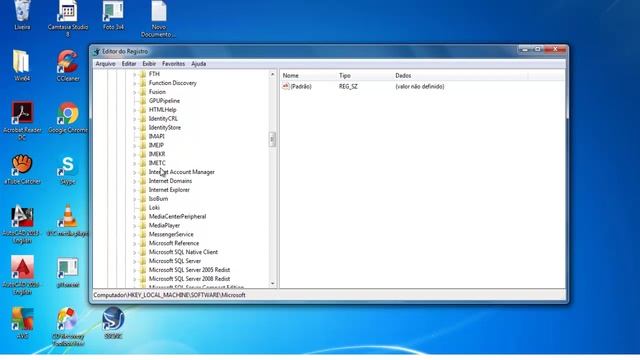Click the Internet Explorer folder icon
The height and width of the screenshot is (360, 640).
(x=143, y=190)
